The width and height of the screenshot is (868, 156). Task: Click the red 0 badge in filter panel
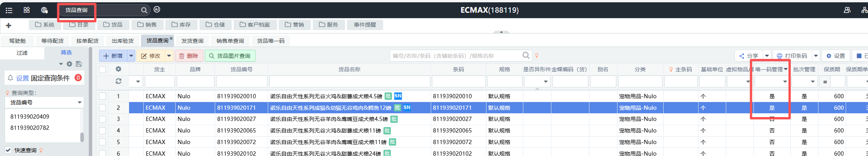78,78
